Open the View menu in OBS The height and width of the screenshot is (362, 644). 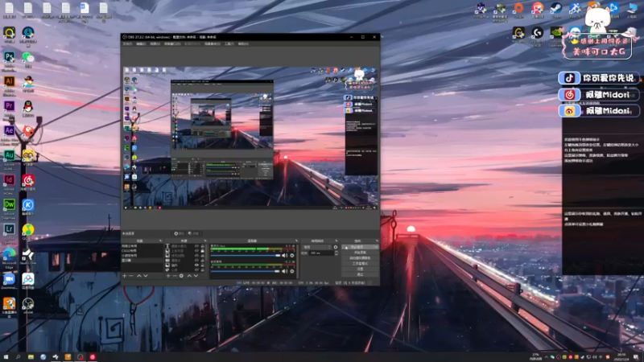tap(155, 43)
